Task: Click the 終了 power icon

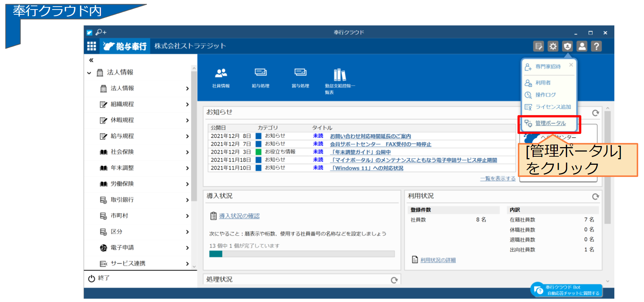Action: pos(92,279)
